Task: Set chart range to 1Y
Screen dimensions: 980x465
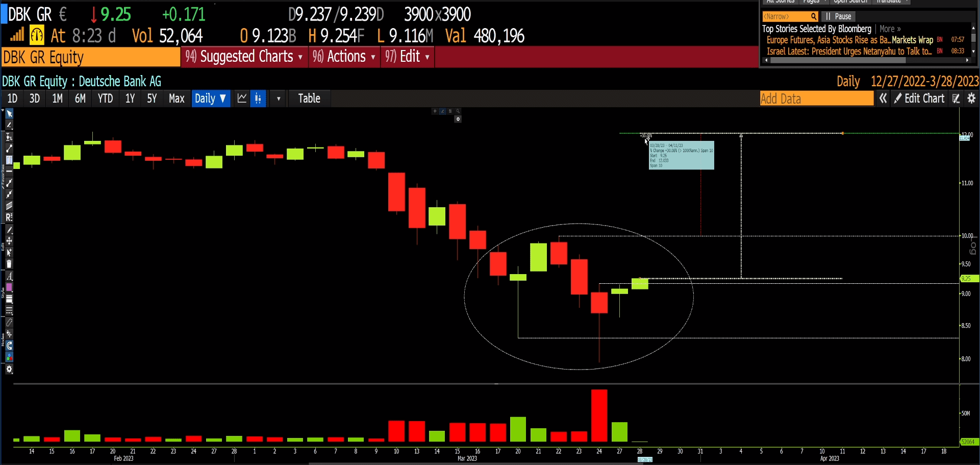Action: (130, 99)
